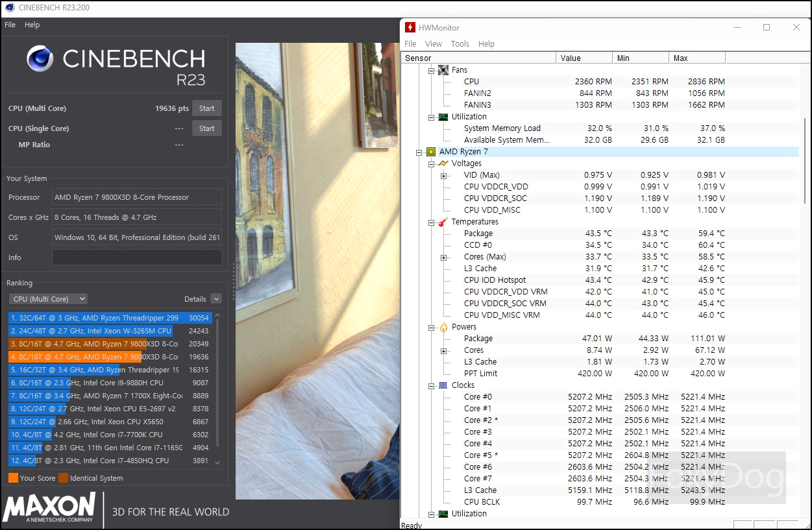Collapse the AMD Ryzen 7 node
The image size is (812, 530).
coord(419,152)
